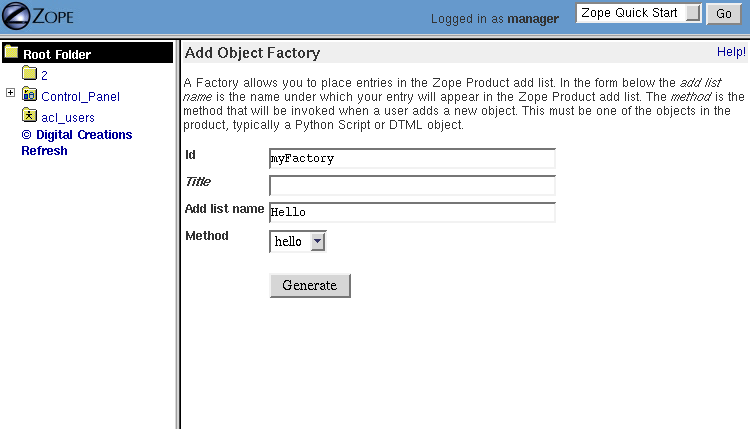Viewport: 750px width, 429px height.
Task: Focus the empty Title input field
Action: (412, 185)
